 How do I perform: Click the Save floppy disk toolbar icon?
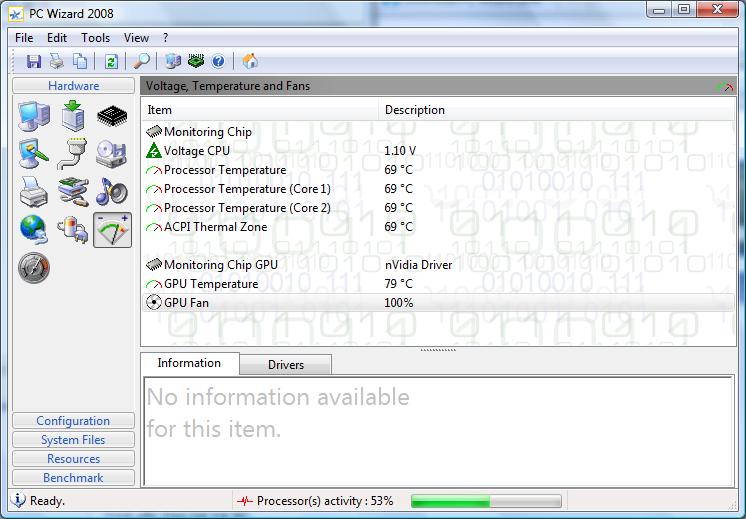click(x=34, y=62)
